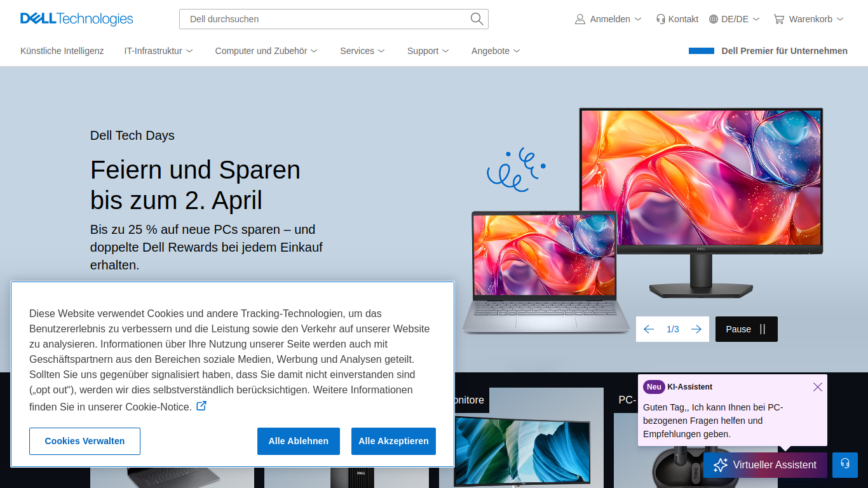Image resolution: width=868 pixels, height=488 pixels.
Task: Open the curved monitor product tile
Action: (x=521, y=438)
